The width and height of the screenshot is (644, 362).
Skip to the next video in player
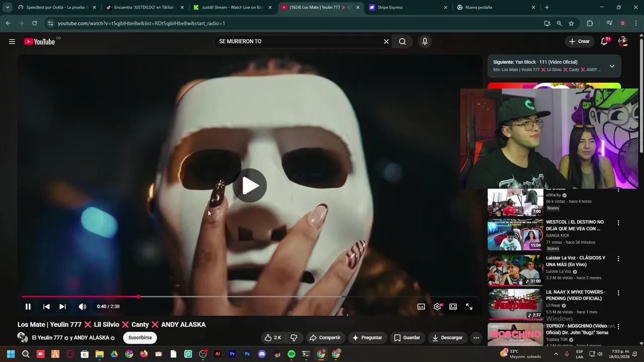click(x=62, y=307)
